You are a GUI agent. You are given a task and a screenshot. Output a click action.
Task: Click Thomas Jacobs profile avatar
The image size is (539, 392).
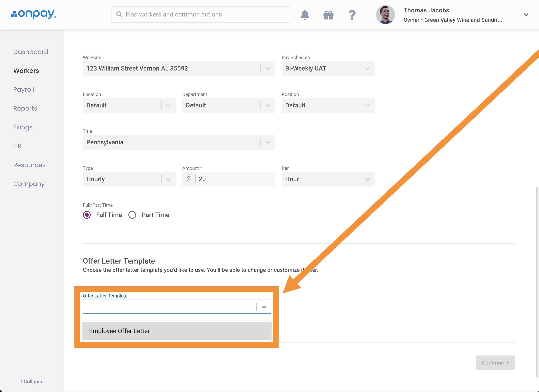(385, 15)
